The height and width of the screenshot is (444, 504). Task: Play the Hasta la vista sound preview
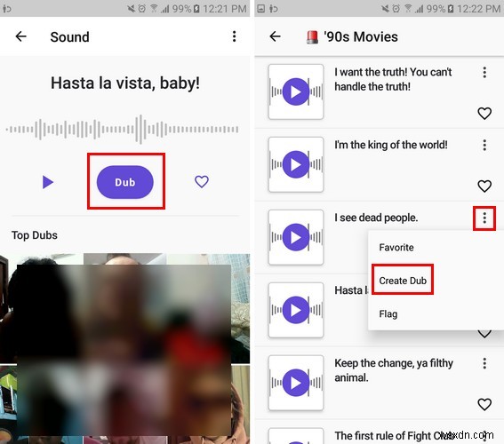(48, 182)
